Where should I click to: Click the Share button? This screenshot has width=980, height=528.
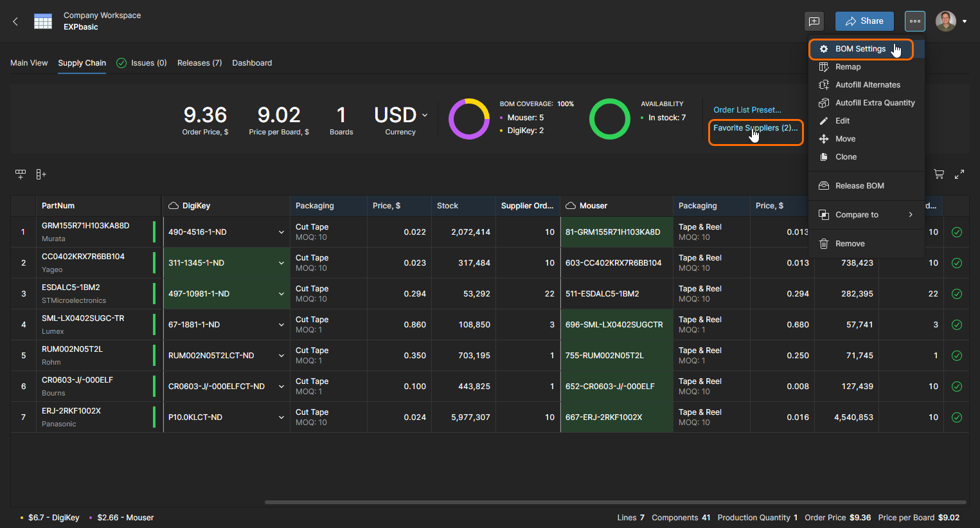[864, 21]
